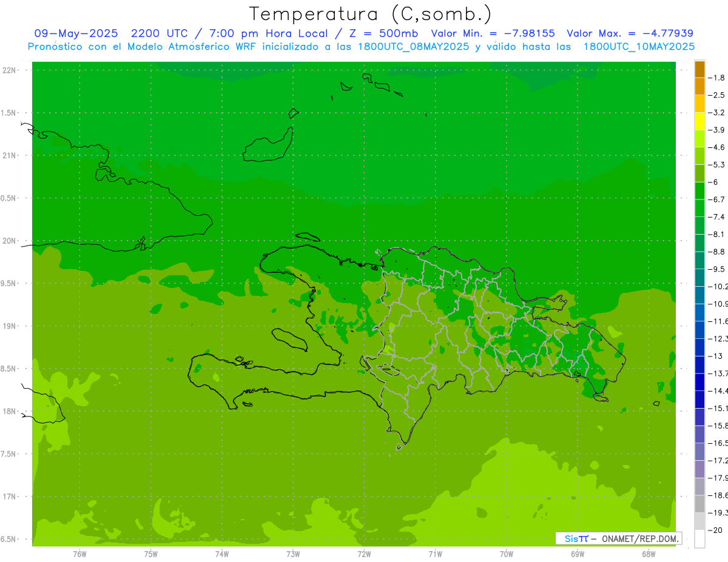The width and height of the screenshot is (728, 562).
Task: Select the '1800UTC_08MAY2025' initialization time
Action: [413, 46]
